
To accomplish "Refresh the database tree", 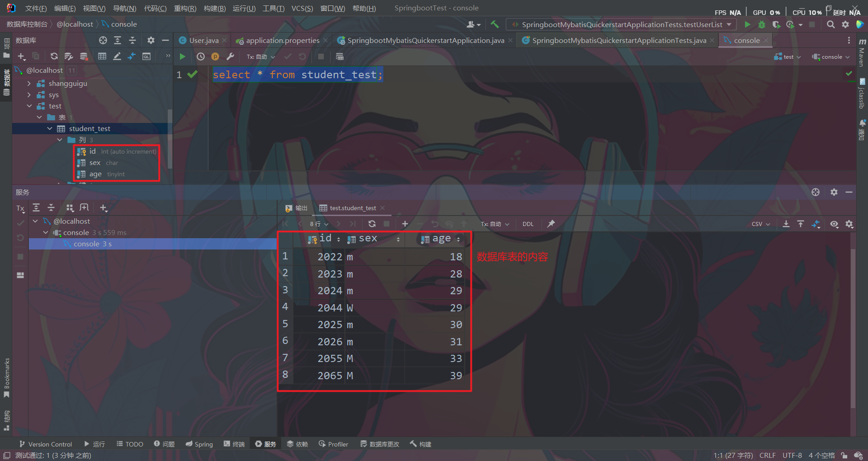I will (x=54, y=56).
